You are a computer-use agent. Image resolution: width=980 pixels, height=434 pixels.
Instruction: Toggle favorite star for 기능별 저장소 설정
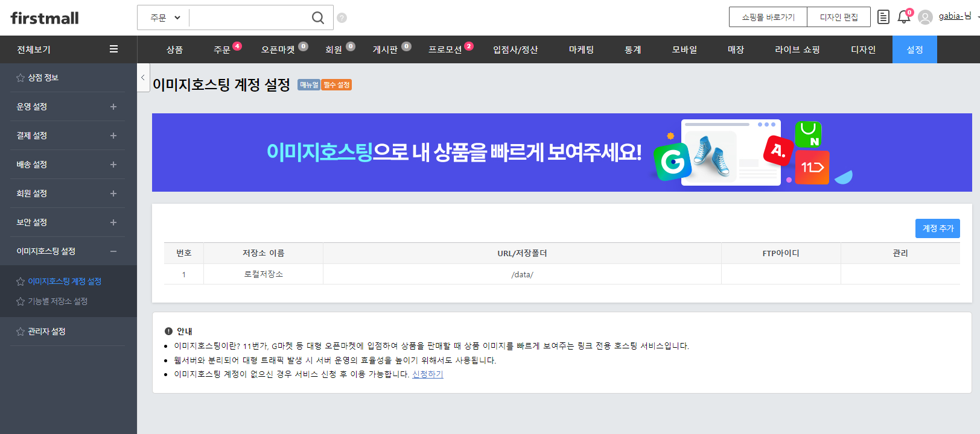(x=21, y=301)
